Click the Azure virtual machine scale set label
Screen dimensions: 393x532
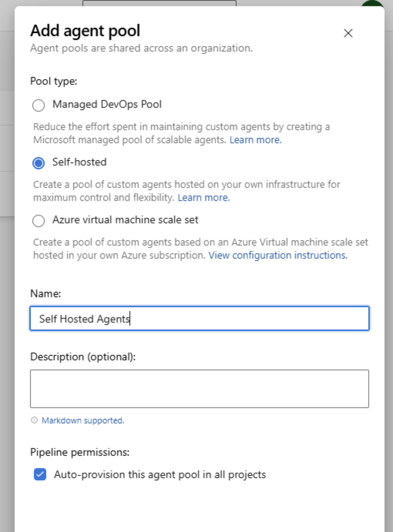pyautogui.click(x=125, y=220)
